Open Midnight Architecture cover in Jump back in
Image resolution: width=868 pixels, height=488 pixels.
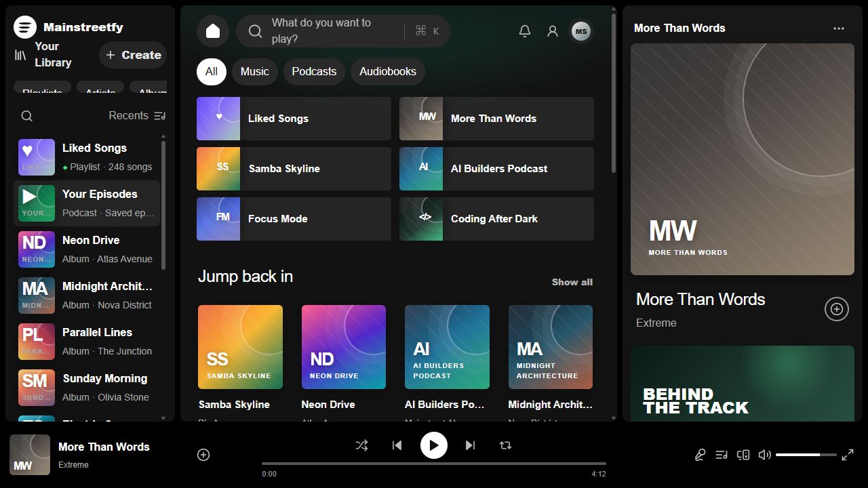(551, 347)
